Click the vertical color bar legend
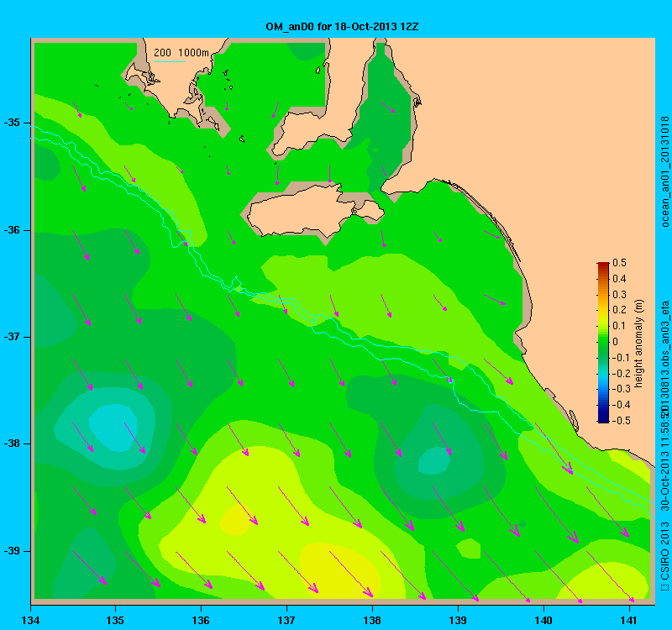This screenshot has width=672, height=630. [603, 342]
